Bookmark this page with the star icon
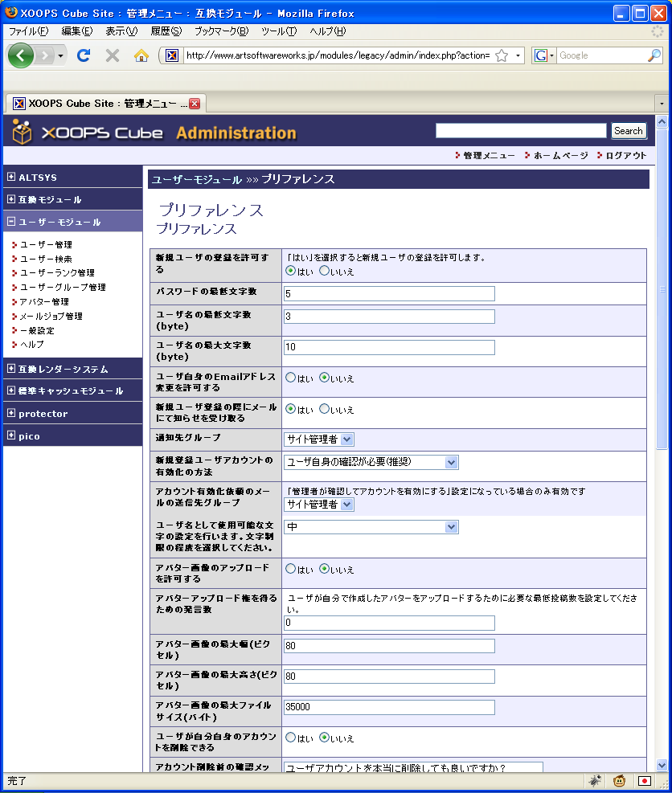Screen dimensions: 672x793 coord(502,55)
